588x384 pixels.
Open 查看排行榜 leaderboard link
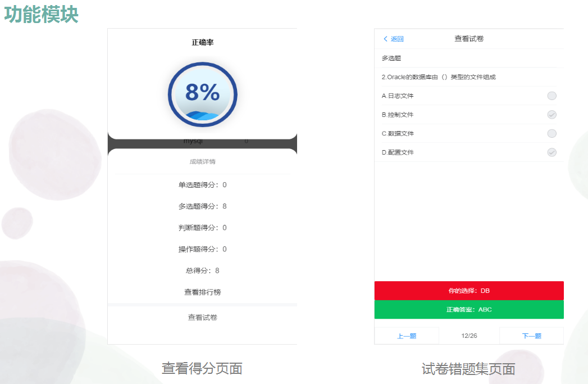pyautogui.click(x=202, y=292)
